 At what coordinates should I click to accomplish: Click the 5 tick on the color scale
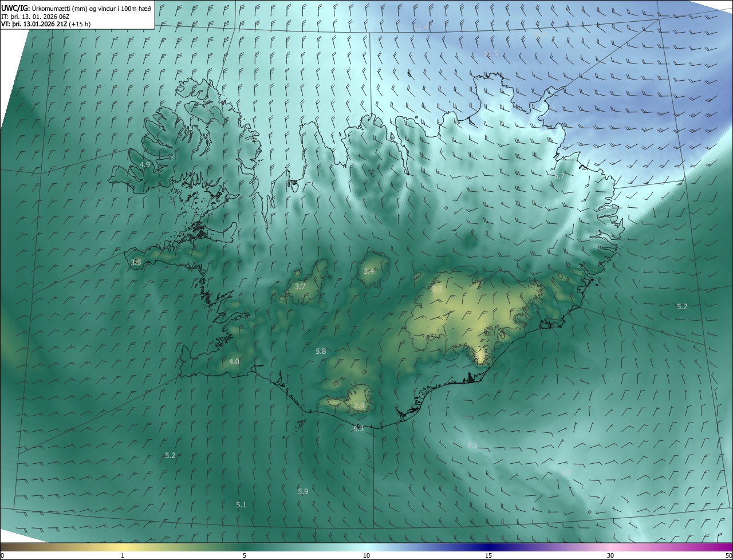point(245,555)
